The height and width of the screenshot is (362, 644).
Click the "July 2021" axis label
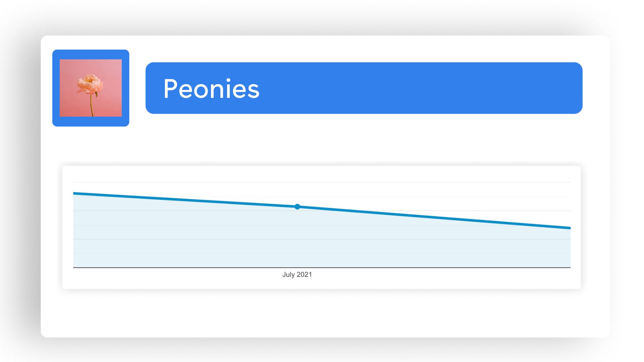[297, 275]
